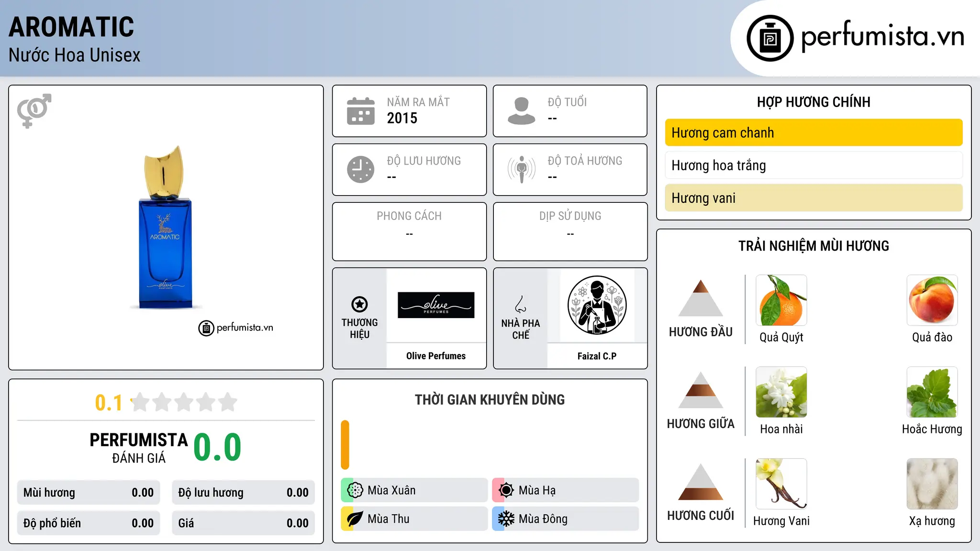Click the snowflake icon for Mùa Đông
The image size is (980, 551).
coord(506,519)
